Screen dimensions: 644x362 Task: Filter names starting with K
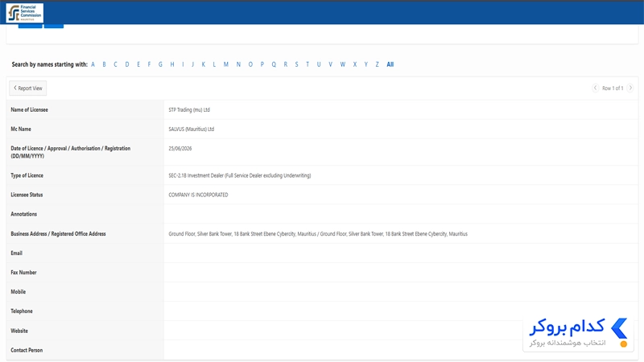(204, 64)
